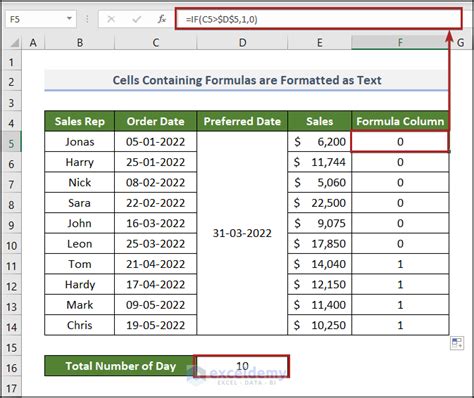
Task: Click the order date 19-05-2022
Action: [156, 325]
